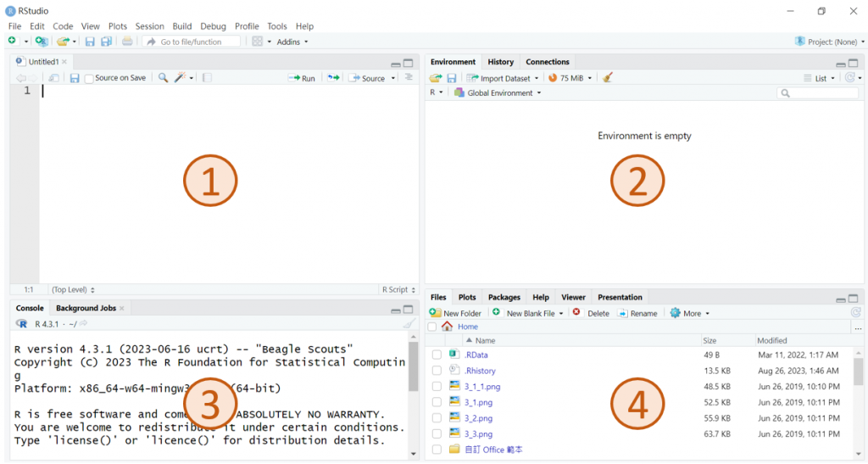Click the document outline icon in editor

coord(409,77)
